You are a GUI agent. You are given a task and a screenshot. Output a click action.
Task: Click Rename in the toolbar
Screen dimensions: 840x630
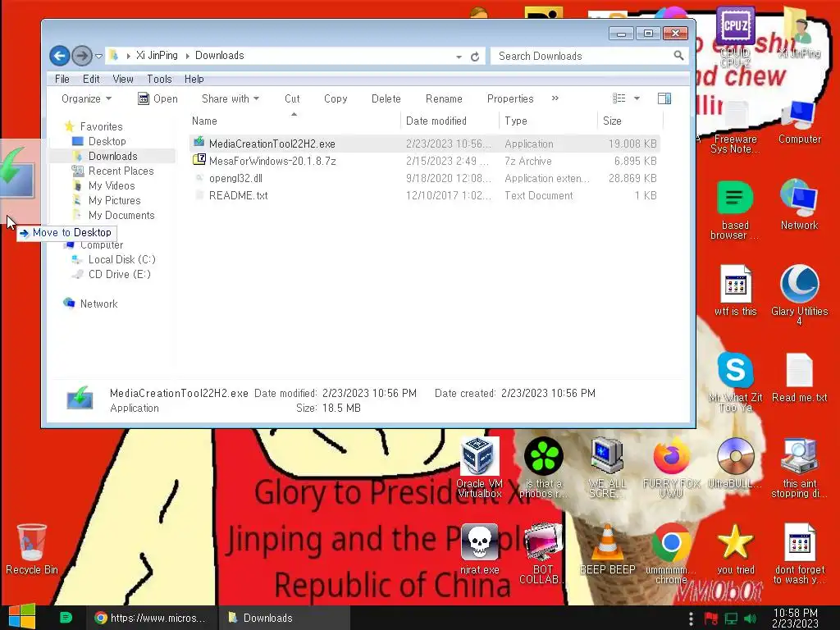pyautogui.click(x=444, y=98)
